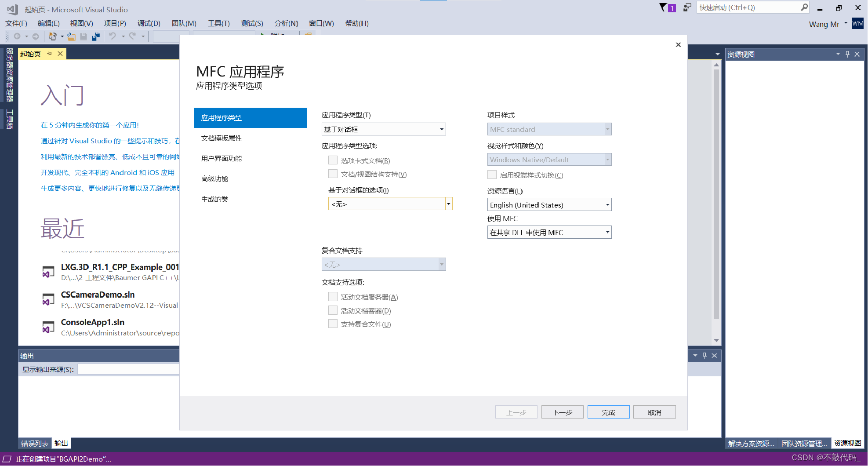The height and width of the screenshot is (466, 868).
Task: Enable the 支持复合文件 option
Action: pyautogui.click(x=333, y=324)
